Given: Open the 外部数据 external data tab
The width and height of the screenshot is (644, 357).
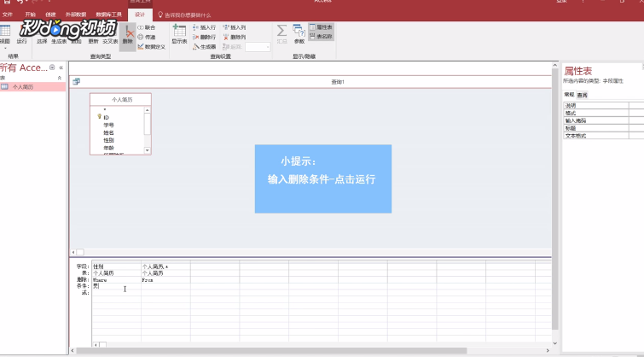Looking at the screenshot, I should click(x=76, y=15).
